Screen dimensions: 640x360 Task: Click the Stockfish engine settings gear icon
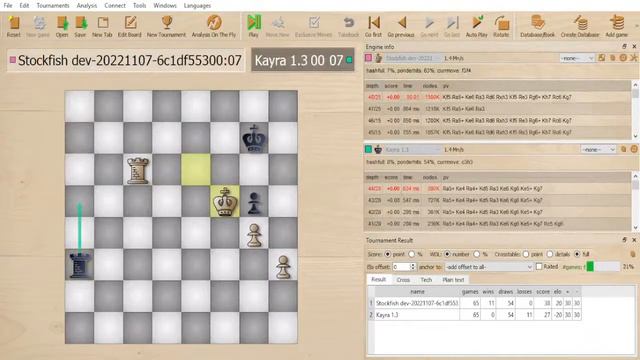point(623,58)
